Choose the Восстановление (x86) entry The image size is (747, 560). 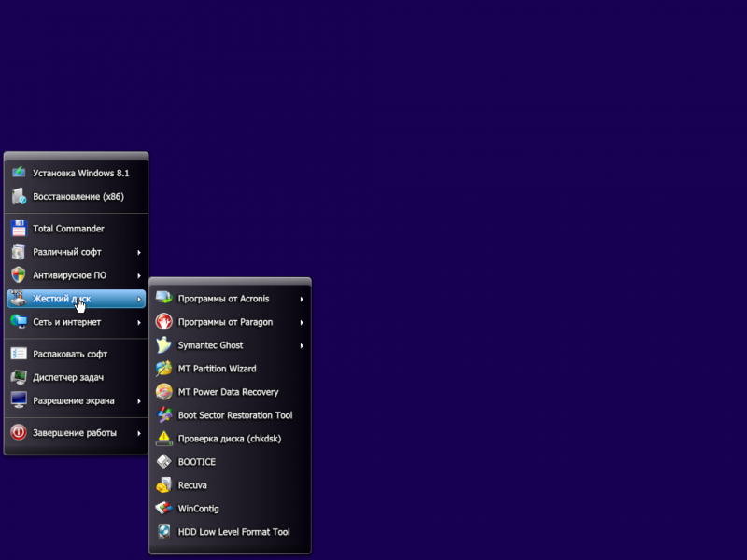tap(77, 196)
